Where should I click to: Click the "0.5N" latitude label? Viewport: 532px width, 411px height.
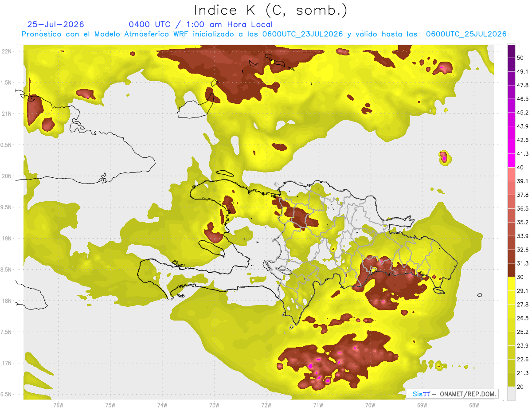pos(7,145)
